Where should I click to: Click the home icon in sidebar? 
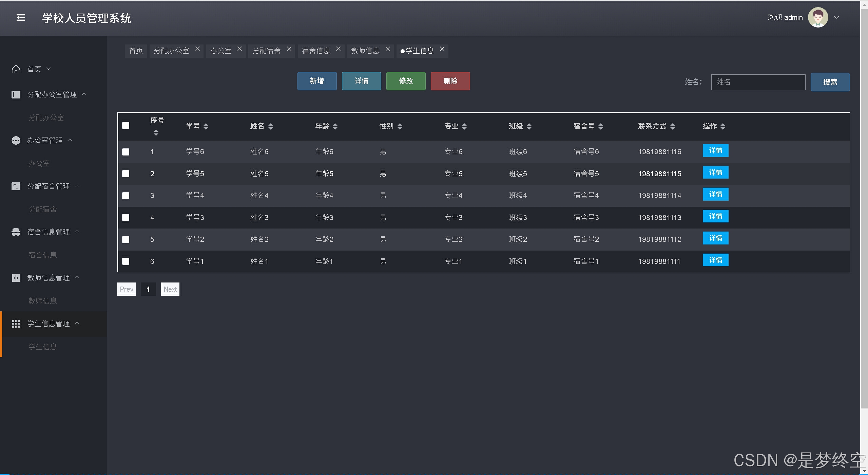point(16,69)
